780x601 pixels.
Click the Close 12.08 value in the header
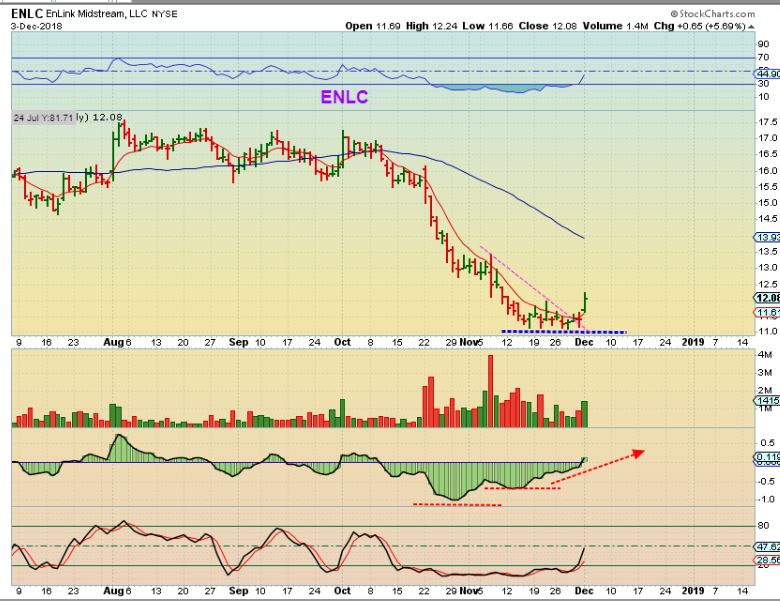pos(547,26)
